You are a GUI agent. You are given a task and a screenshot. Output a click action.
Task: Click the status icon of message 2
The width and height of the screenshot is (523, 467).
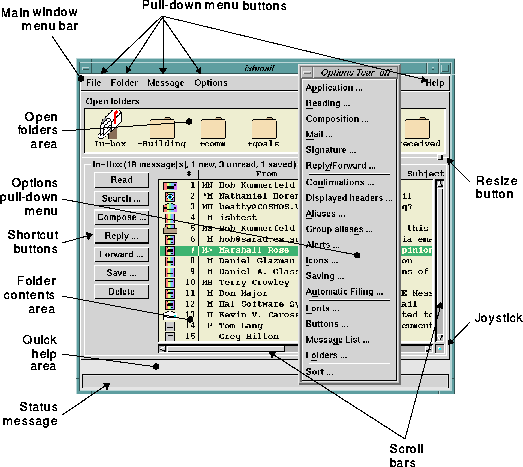(170, 197)
